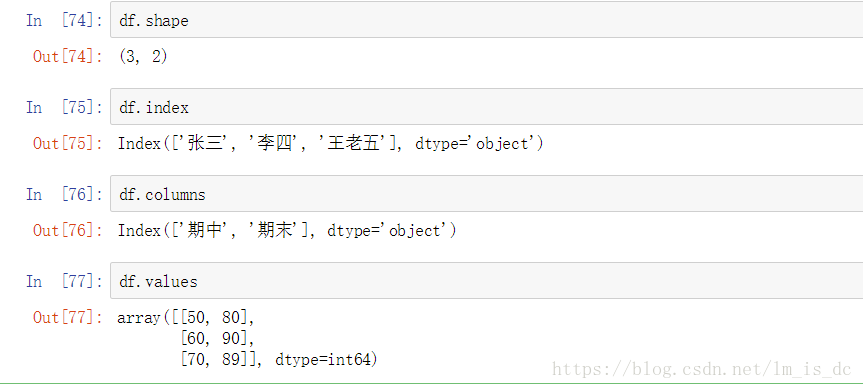The width and height of the screenshot is (863, 389).
Task: Click the Out[77] output prompt
Action: (x=67, y=317)
